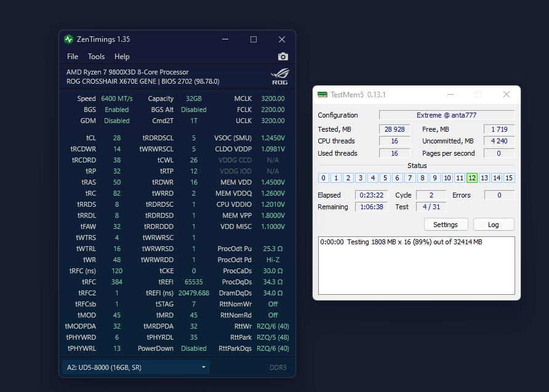This screenshot has height=392, width=549.
Task: Select status thread box 0
Action: [x=323, y=178]
